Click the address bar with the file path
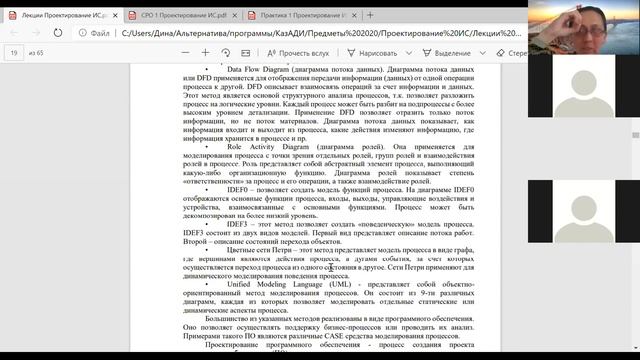640x360 pixels. tap(321, 33)
